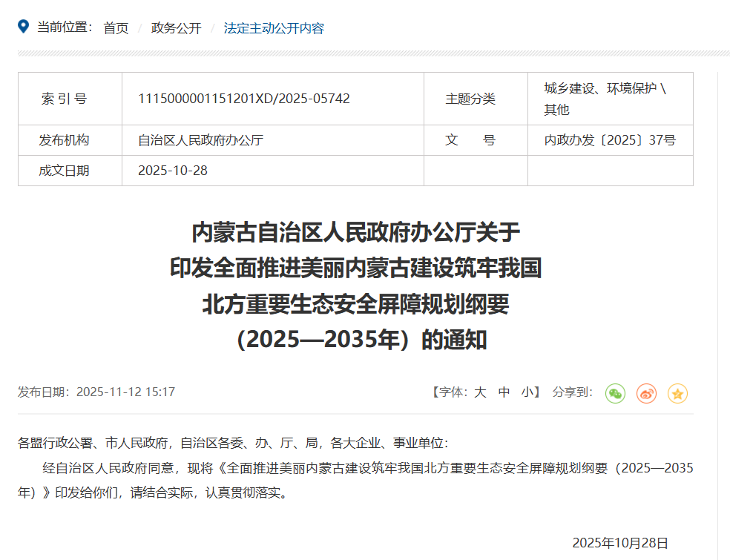Click index number 1115000001151201XD/2025-05742
The image size is (730, 560).
point(244,99)
